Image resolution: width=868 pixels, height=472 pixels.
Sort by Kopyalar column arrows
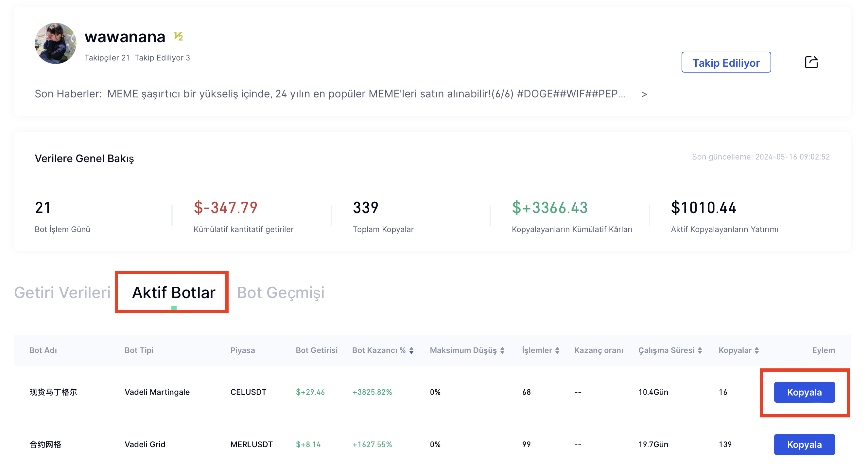pyautogui.click(x=757, y=350)
